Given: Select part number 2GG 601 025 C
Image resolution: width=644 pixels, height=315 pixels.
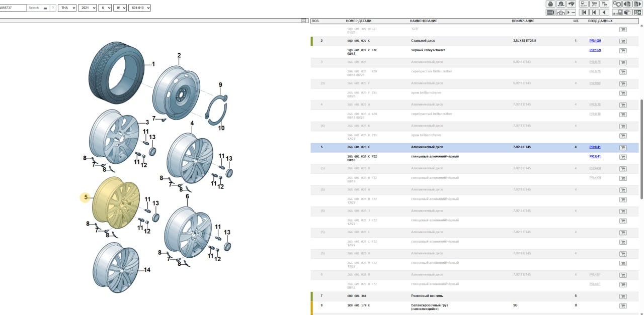Looking at the screenshot, I should (x=359, y=147).
